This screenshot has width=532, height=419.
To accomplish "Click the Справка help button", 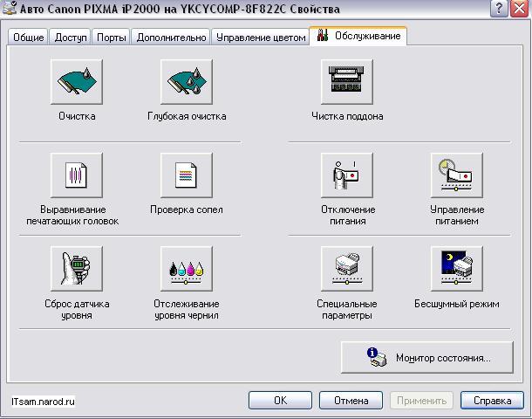I will (x=492, y=401).
